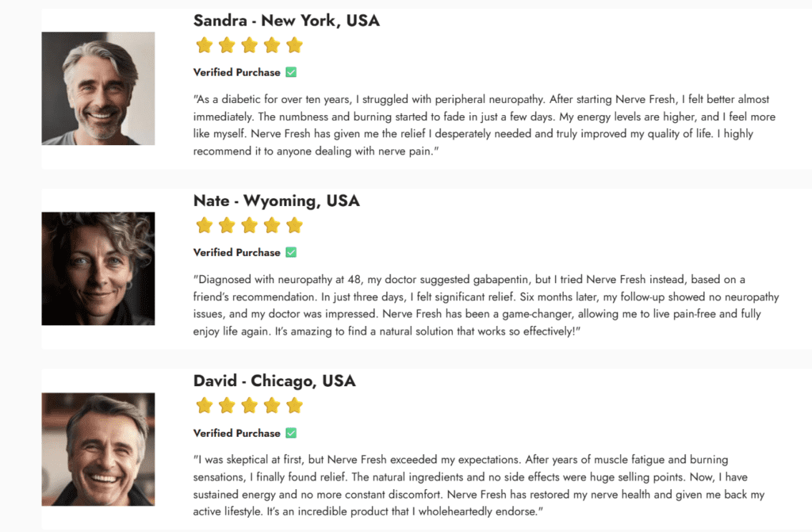Click the fourth star in Sandra's rating
812x532 pixels.
[272, 45]
